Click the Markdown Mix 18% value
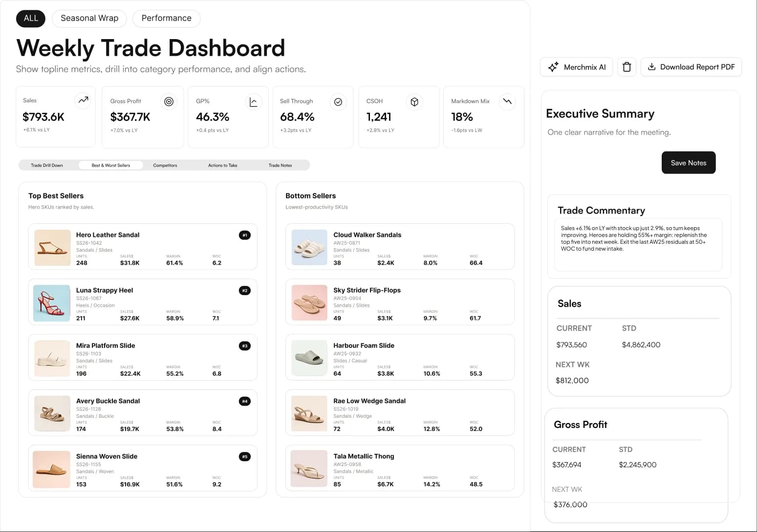This screenshot has width=757, height=532. (462, 117)
